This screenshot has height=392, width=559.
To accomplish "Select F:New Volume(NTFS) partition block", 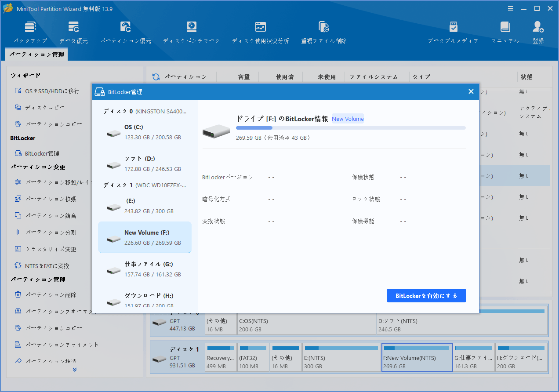I will [417, 357].
